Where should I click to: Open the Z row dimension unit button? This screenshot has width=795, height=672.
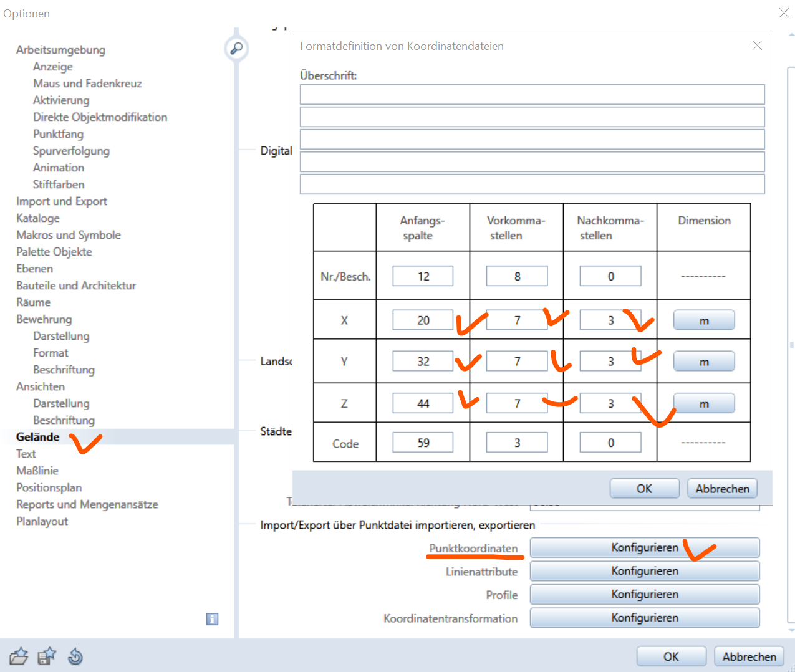703,404
